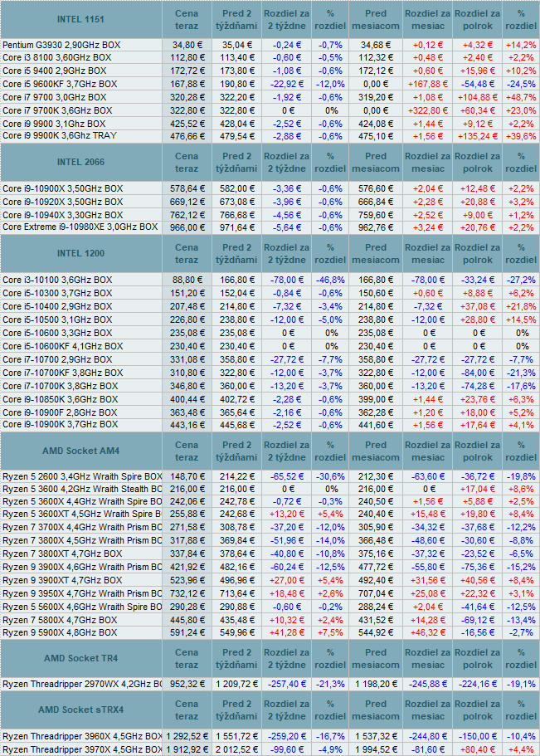
Task: Select the -257,40 € two-week difference value
Action: (x=286, y=684)
